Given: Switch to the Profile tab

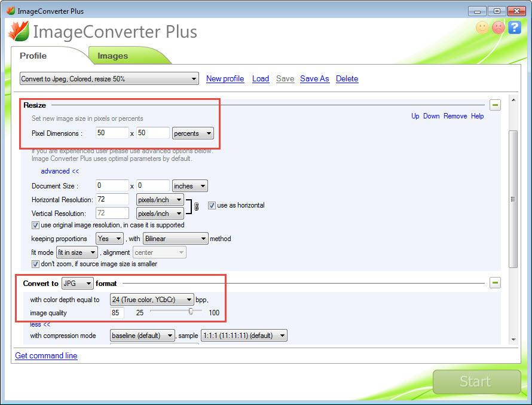Looking at the screenshot, I should 33,56.
